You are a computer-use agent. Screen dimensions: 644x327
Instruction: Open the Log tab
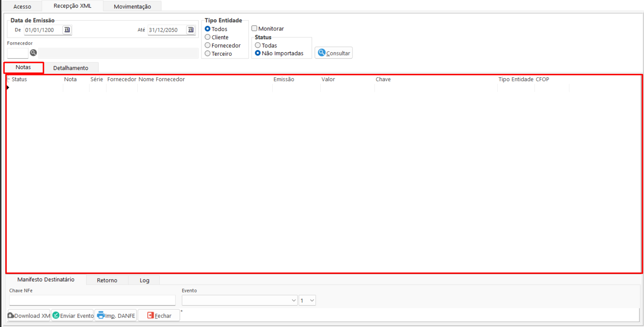tap(144, 280)
